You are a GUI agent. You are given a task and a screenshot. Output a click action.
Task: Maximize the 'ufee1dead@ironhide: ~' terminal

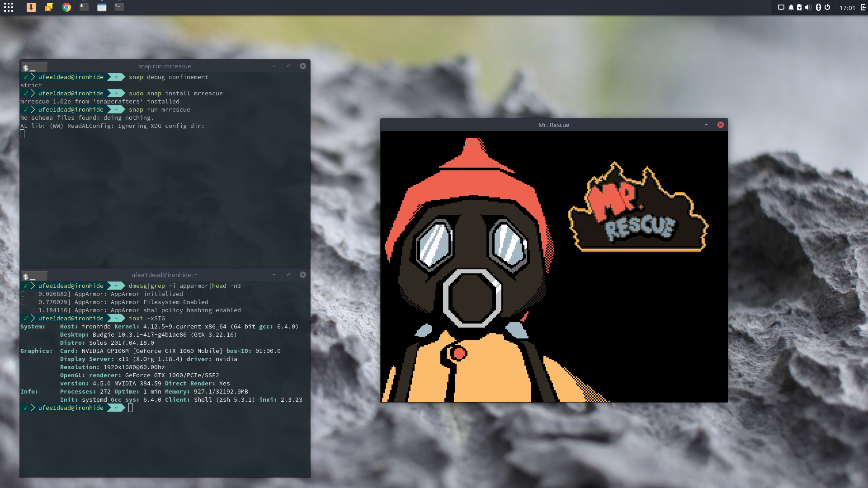coord(288,275)
